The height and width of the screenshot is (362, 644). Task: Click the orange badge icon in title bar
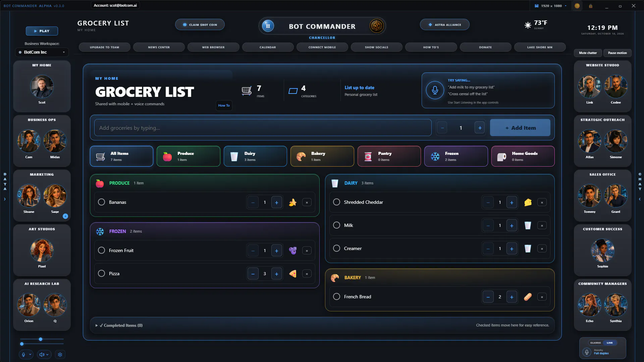[577, 6]
